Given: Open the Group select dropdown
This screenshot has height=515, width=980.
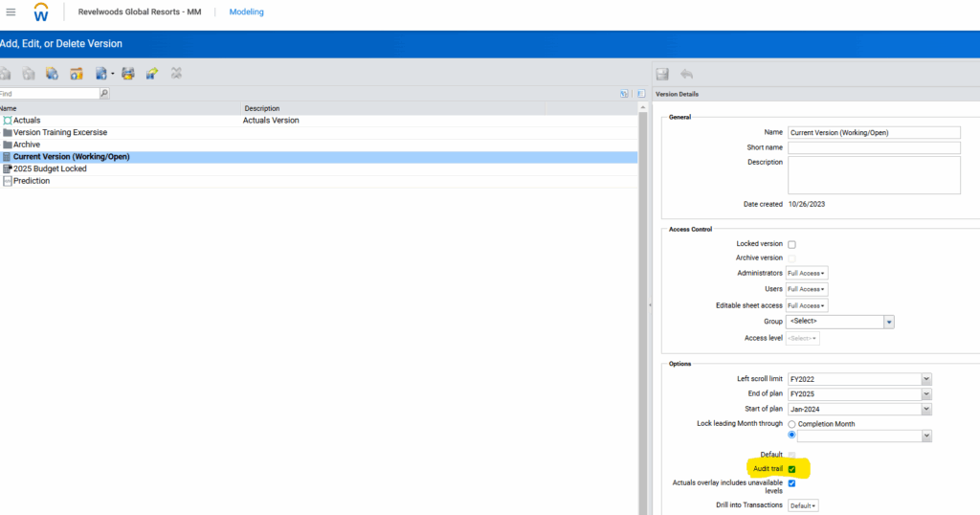Looking at the screenshot, I should click(x=889, y=322).
